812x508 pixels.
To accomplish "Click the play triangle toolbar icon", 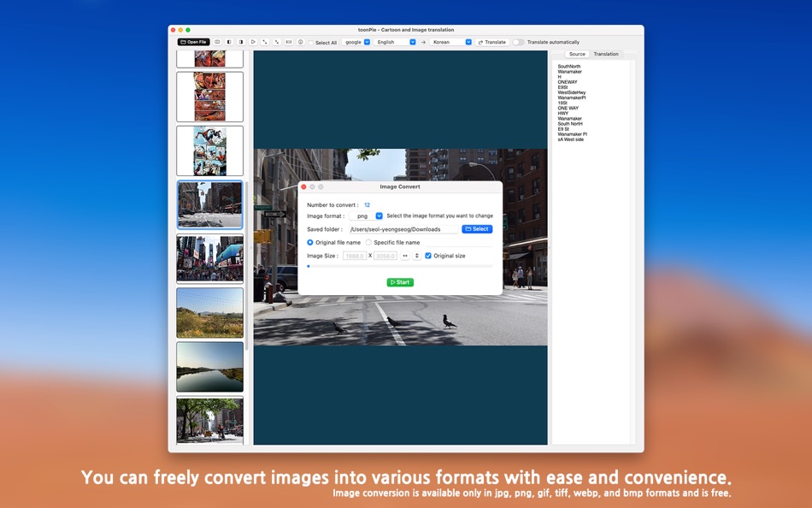I will 253,42.
